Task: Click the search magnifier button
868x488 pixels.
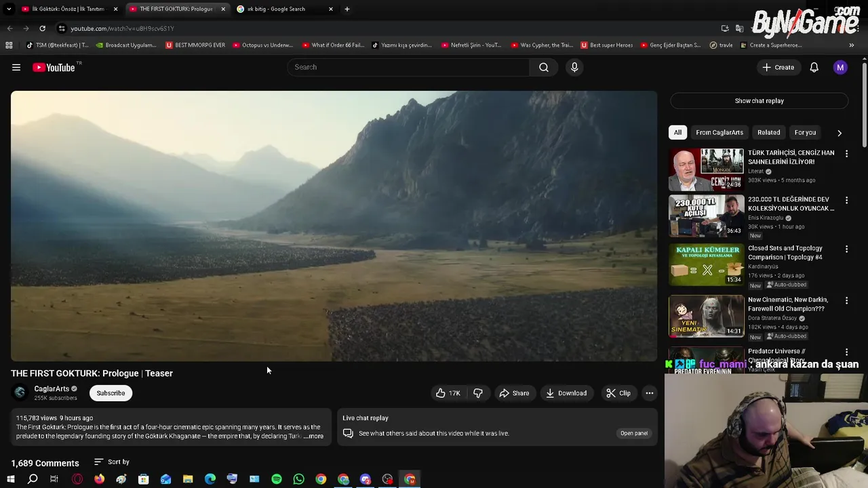Action: (544, 67)
